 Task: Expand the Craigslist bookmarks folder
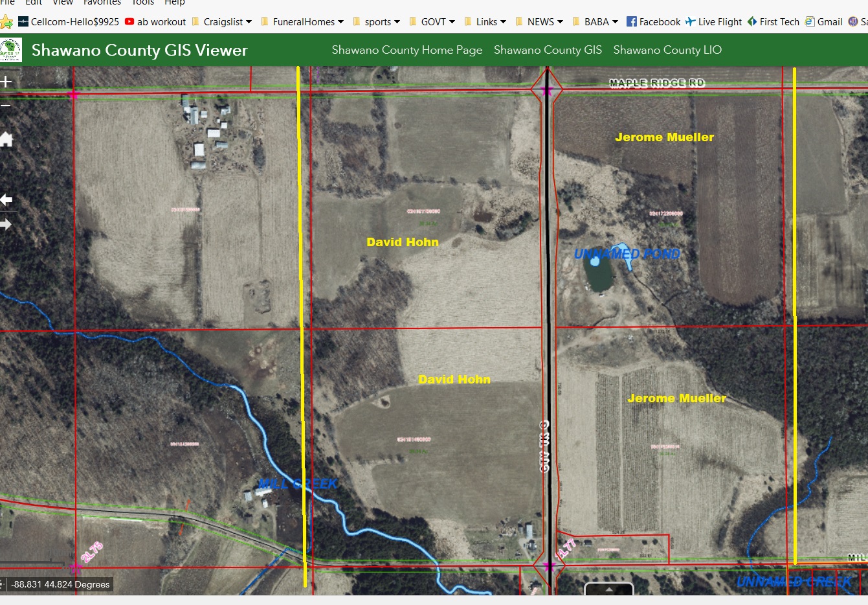[x=222, y=22]
